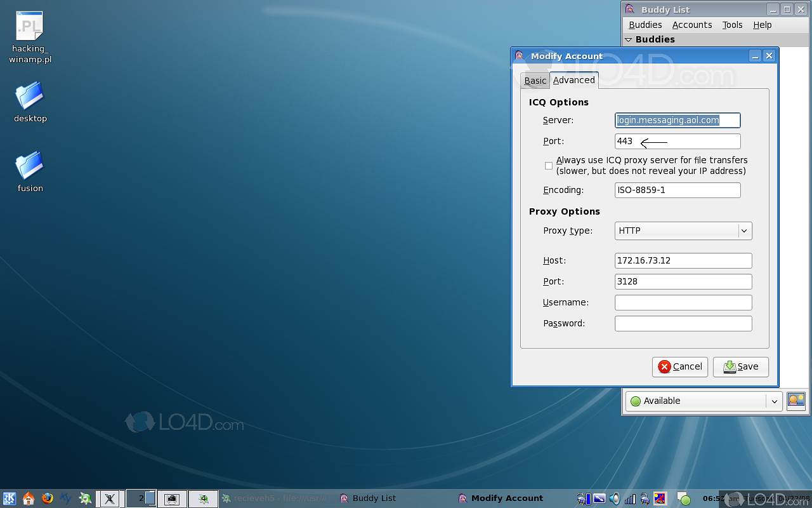812x508 pixels.
Task: Click the network signal bars tray icon
Action: click(x=630, y=498)
